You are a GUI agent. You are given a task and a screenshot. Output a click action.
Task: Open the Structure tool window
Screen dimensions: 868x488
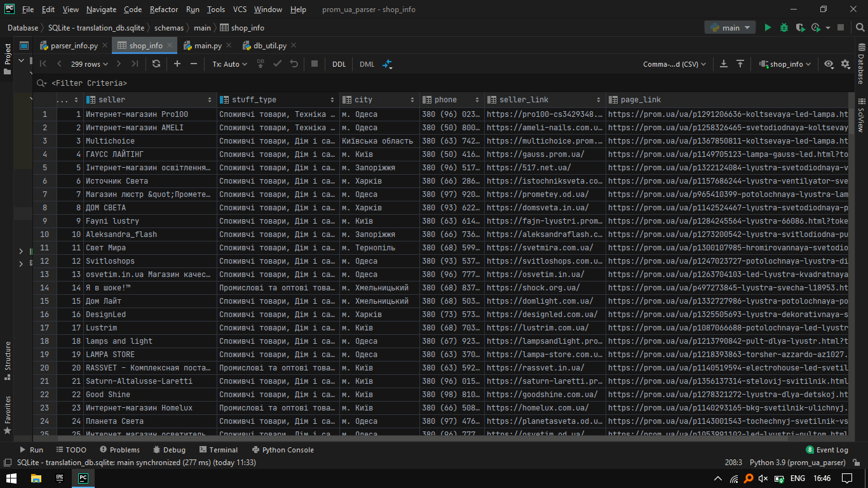click(x=8, y=360)
